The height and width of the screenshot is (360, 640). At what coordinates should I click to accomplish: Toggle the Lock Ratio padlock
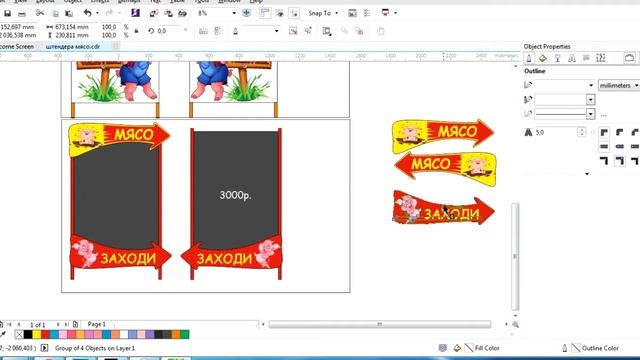(136, 31)
